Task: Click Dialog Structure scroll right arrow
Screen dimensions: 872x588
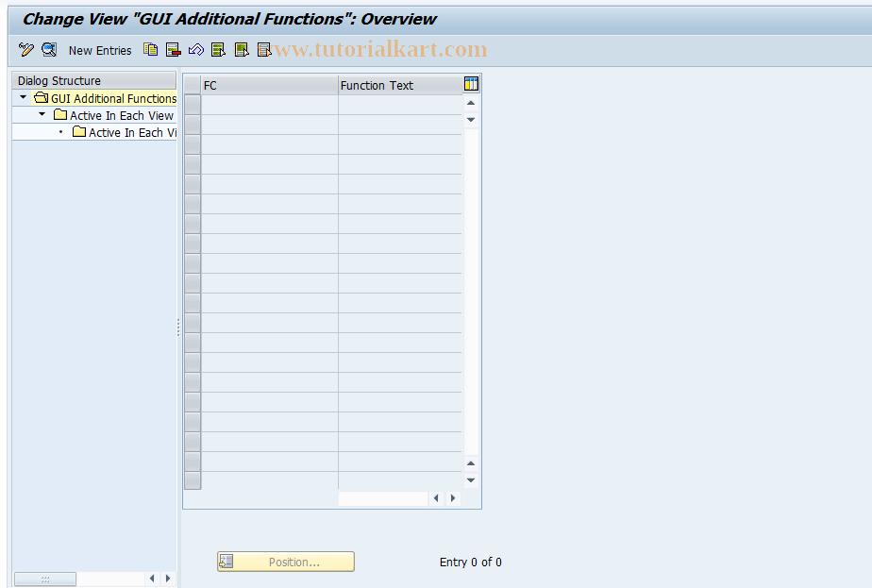Action: coord(168,579)
